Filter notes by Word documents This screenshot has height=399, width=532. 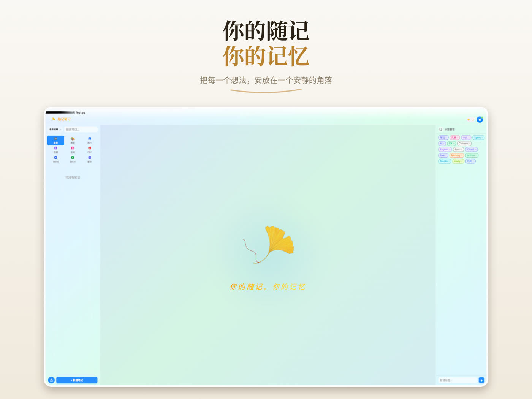pos(55,159)
